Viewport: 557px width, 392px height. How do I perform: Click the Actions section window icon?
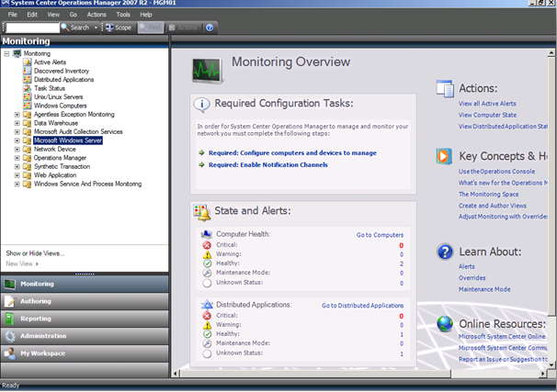pos(445,89)
